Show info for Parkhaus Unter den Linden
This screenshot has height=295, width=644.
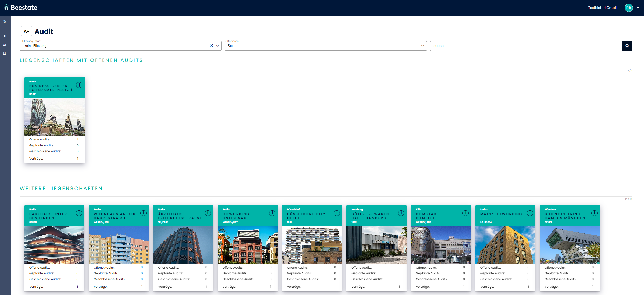[79, 213]
